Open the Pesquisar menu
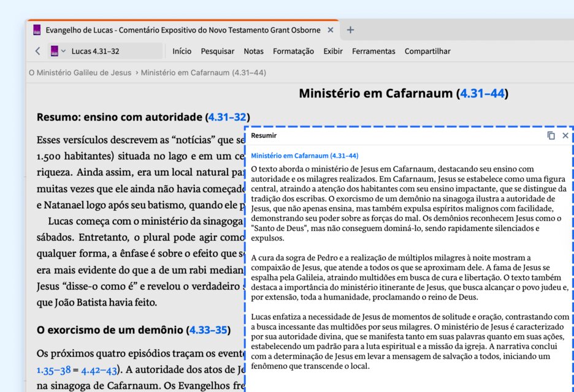The width and height of the screenshot is (574, 392). pyautogui.click(x=218, y=51)
